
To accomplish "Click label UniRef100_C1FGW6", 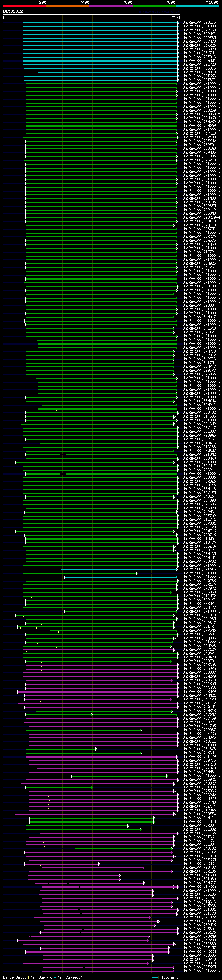I will point(199,416).
